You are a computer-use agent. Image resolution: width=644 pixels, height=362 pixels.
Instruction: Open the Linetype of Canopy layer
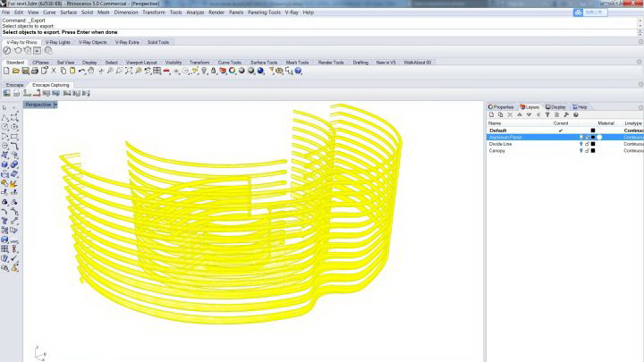coord(633,151)
